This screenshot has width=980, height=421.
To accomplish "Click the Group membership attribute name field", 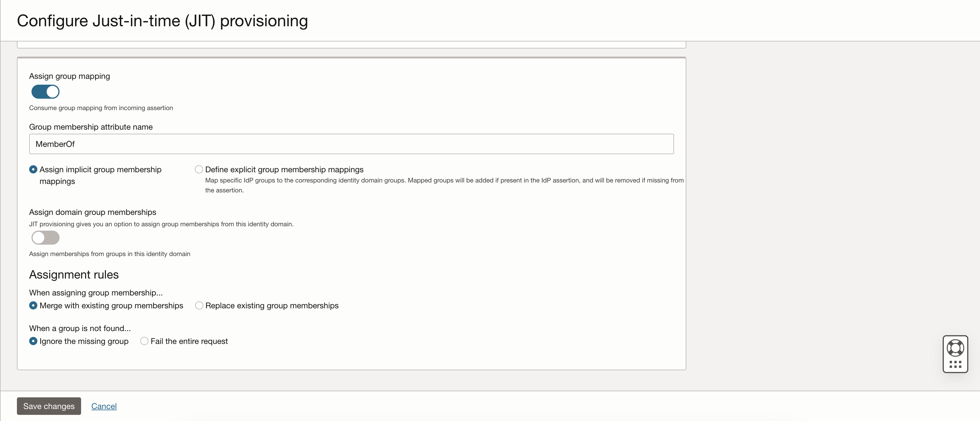I will [351, 144].
